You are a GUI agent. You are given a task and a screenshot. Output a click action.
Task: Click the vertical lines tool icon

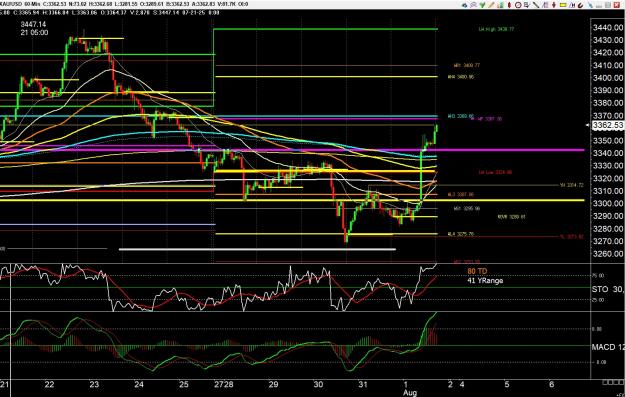pos(545,5)
